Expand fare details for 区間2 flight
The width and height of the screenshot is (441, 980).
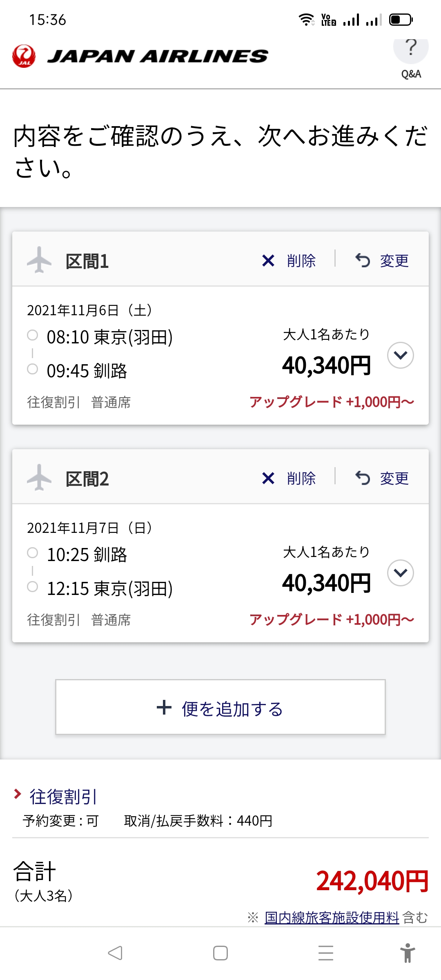point(400,573)
